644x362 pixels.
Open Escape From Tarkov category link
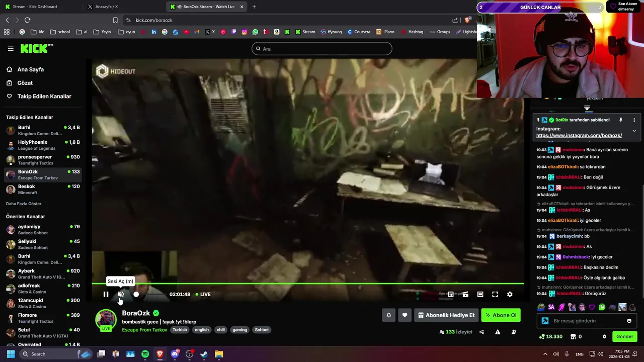coord(144,330)
